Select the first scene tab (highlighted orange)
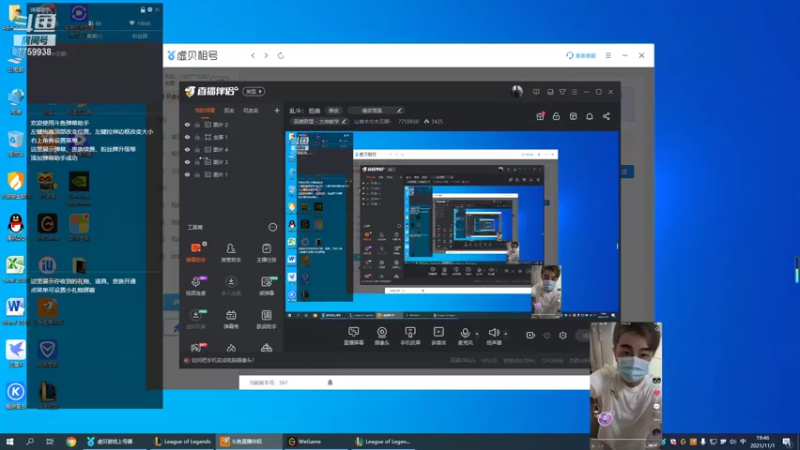The width and height of the screenshot is (800, 450). click(205, 110)
